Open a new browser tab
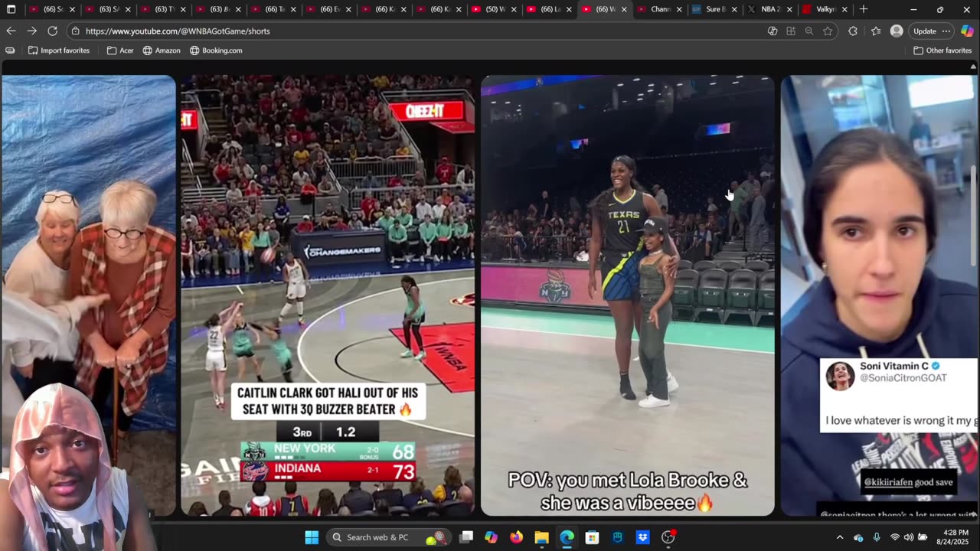 [864, 9]
